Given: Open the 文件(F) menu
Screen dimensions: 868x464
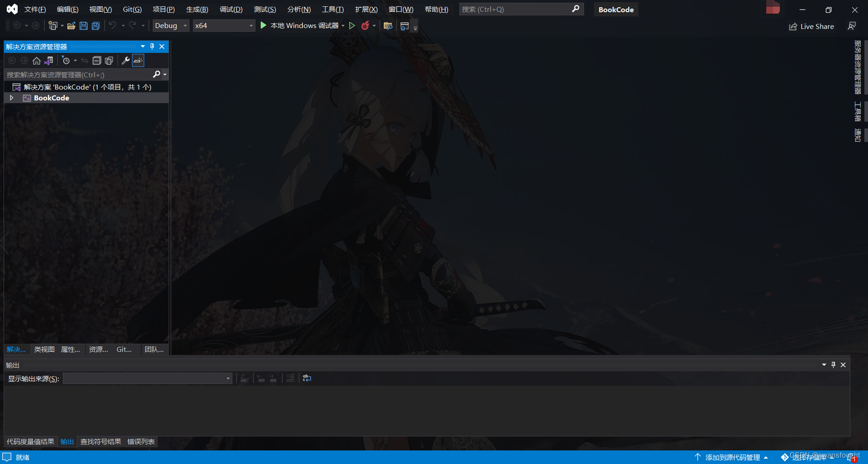Looking at the screenshot, I should (x=35, y=9).
